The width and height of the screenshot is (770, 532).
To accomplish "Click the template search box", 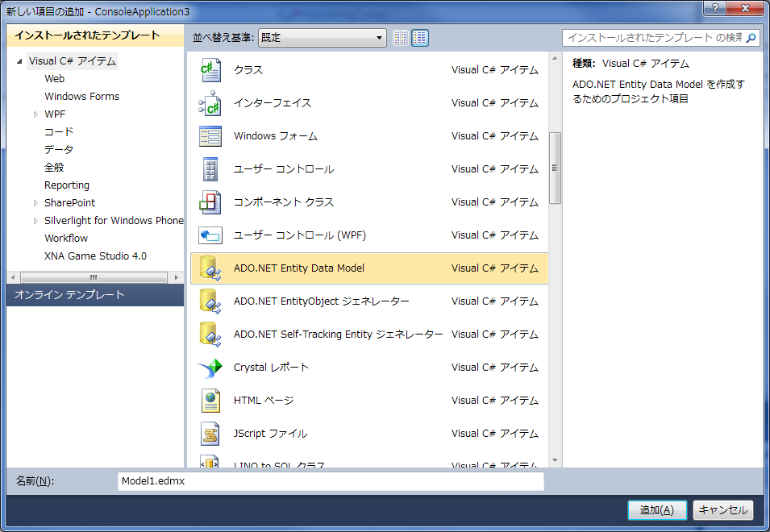I will (660, 38).
